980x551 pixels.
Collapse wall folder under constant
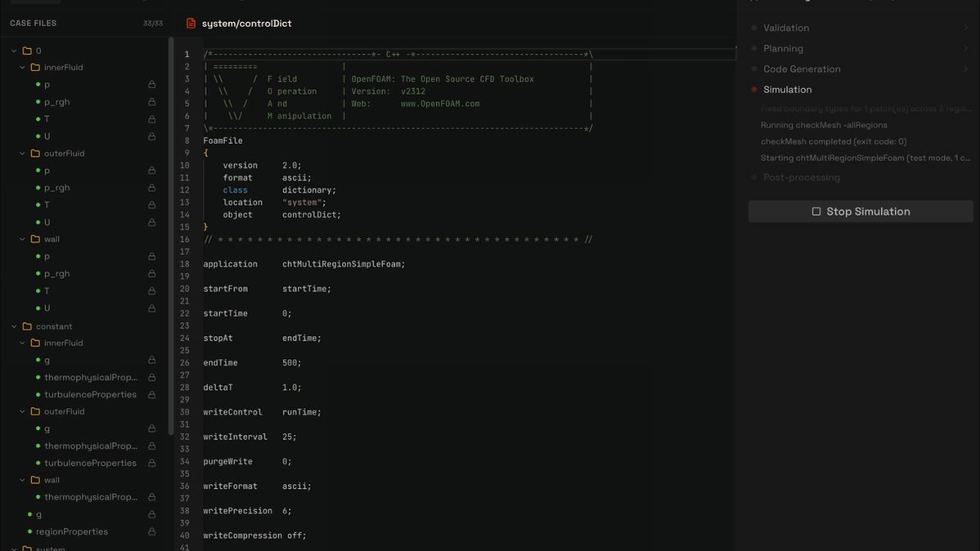23,481
